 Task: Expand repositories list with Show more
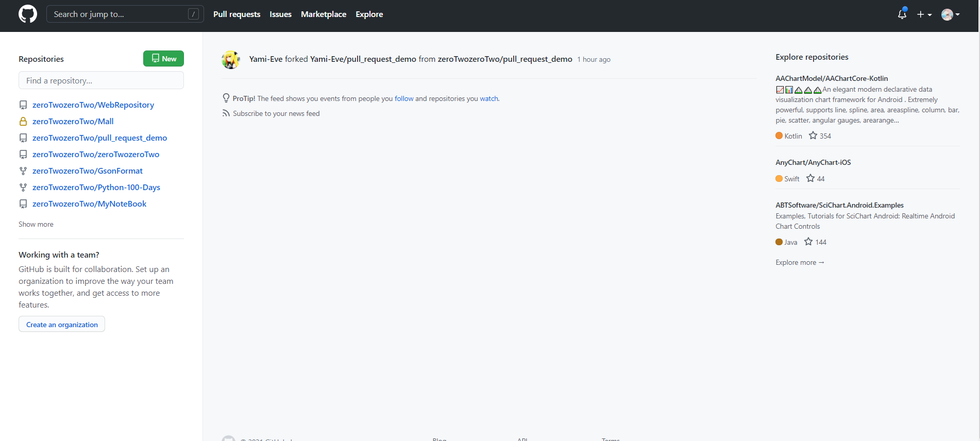coord(36,224)
